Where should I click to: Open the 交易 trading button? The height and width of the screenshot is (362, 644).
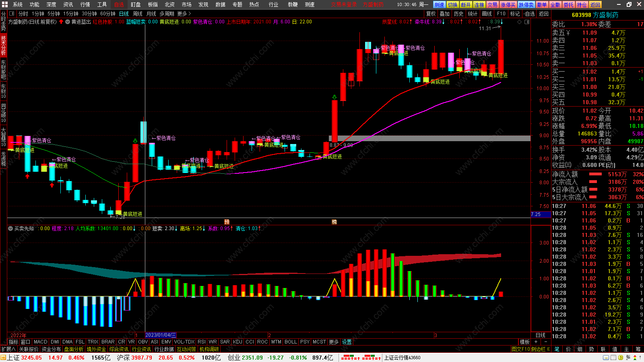tap(492, 5)
